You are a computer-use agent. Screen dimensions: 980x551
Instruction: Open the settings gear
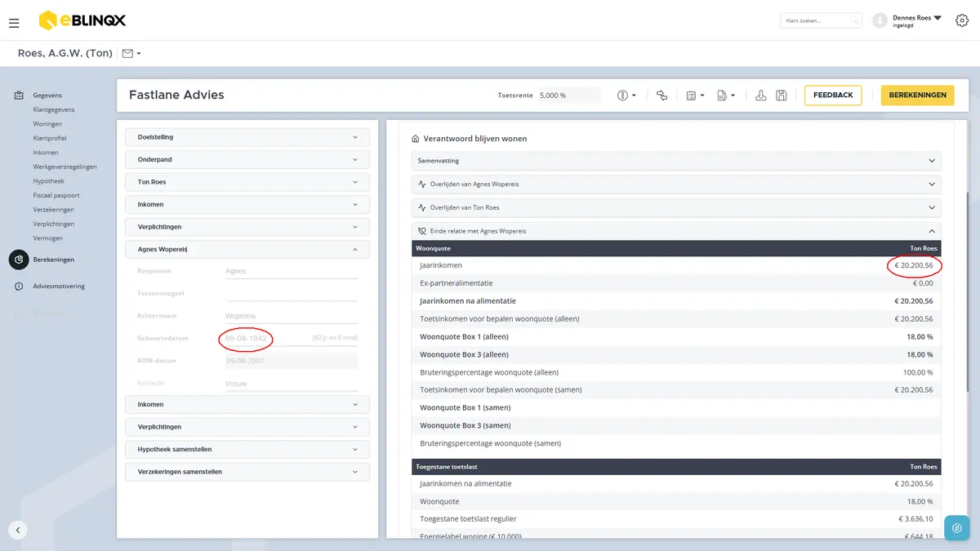tap(961, 20)
